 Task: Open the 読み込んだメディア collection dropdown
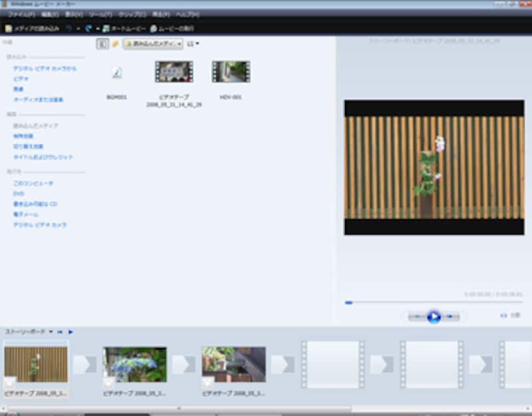click(x=153, y=44)
